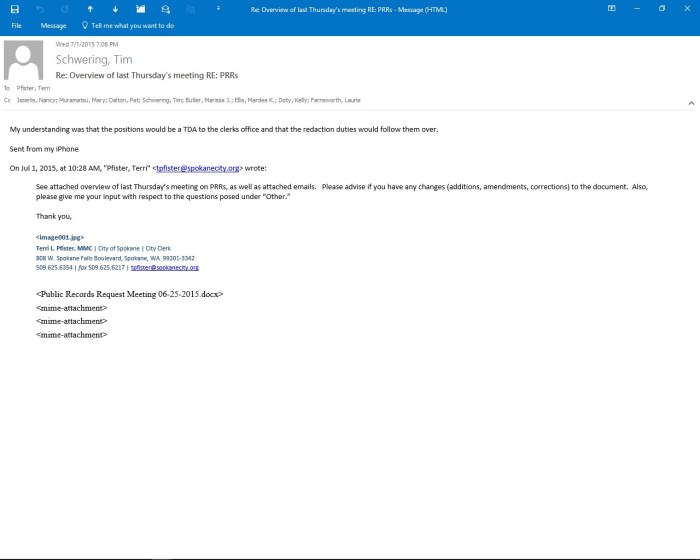Click tpfister@spokanecity.org link in quoted header

pos(198,168)
